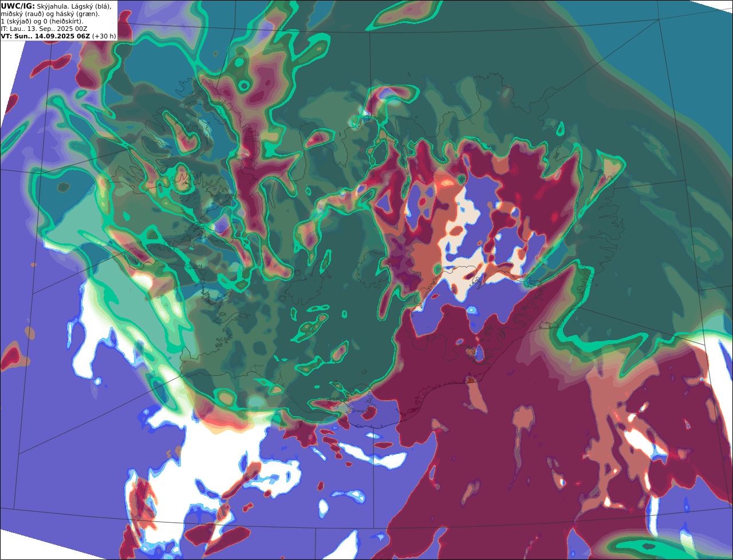Screen dimensions: 733x560
Task: Click the 'VT: Sun.. 14.09.2025 06Z' valid time
Action: pos(45,36)
